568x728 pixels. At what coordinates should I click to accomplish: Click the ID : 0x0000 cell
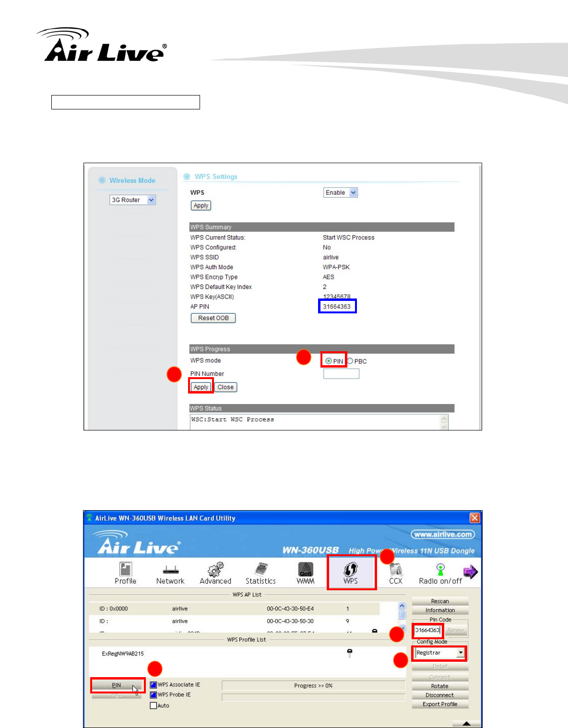click(114, 609)
